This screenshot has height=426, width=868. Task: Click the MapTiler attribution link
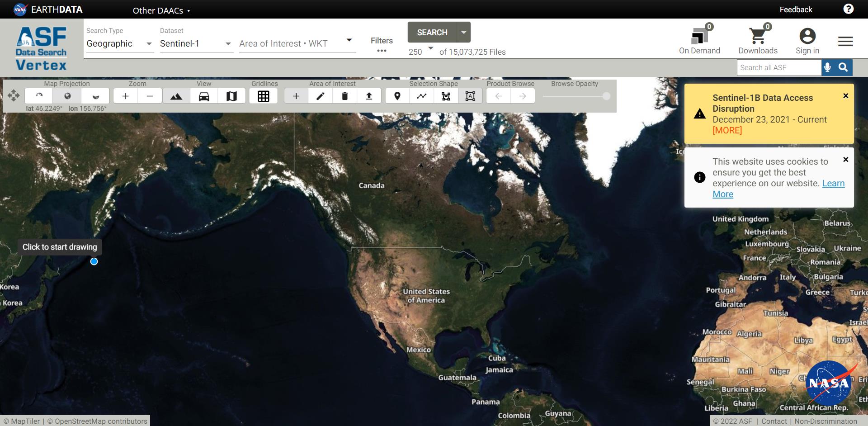coord(22,421)
